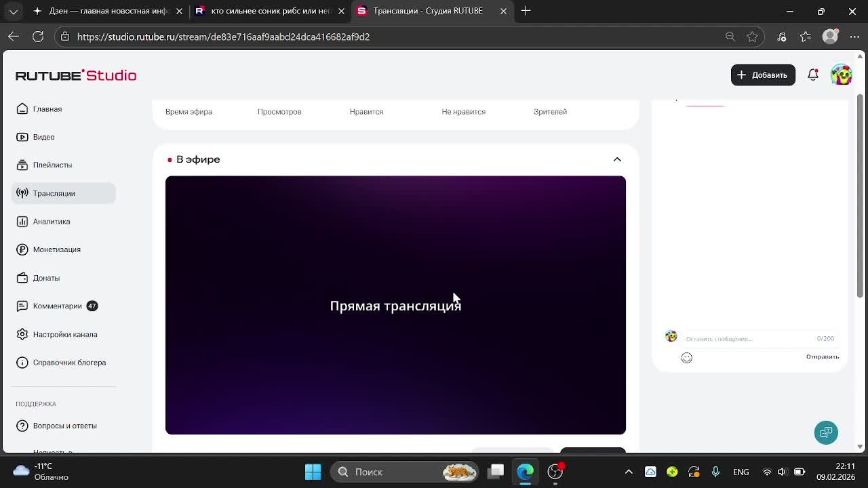Open the weather widget showing -11°C
The height and width of the screenshot is (488, 868).
point(42,472)
